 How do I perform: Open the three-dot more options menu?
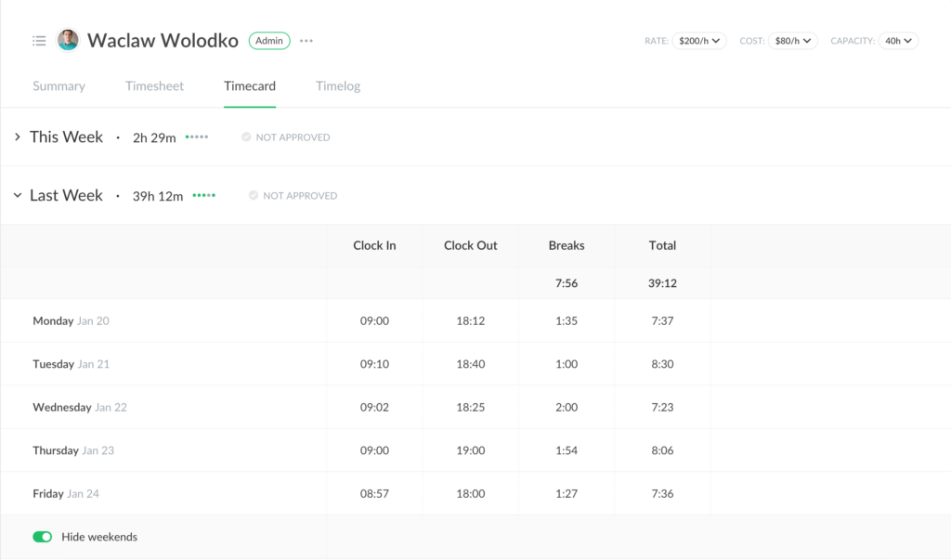(x=306, y=41)
